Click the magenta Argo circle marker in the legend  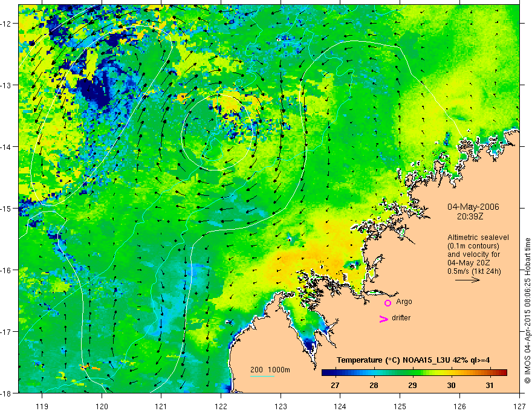pyautogui.click(x=388, y=303)
